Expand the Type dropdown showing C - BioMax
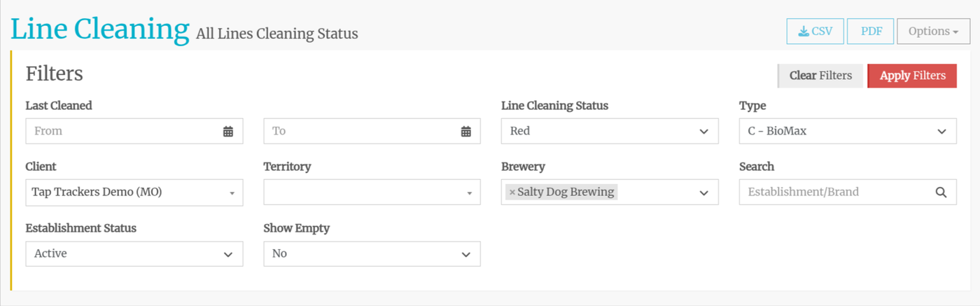Screen dimensions: 980x306 click(847, 131)
